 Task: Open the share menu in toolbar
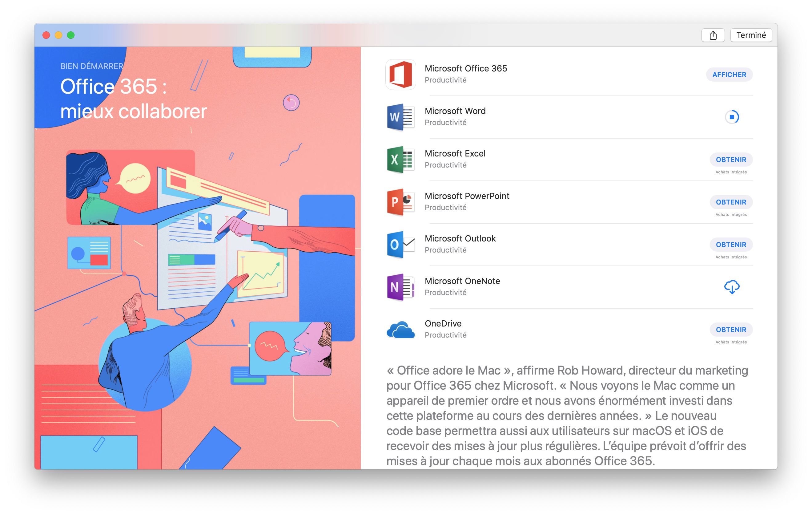[713, 35]
